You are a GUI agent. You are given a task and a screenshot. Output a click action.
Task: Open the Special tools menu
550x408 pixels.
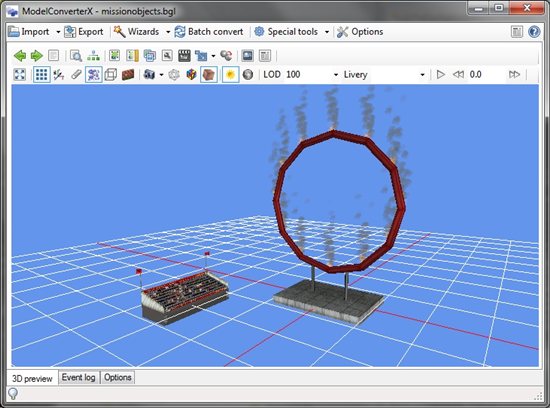(292, 32)
